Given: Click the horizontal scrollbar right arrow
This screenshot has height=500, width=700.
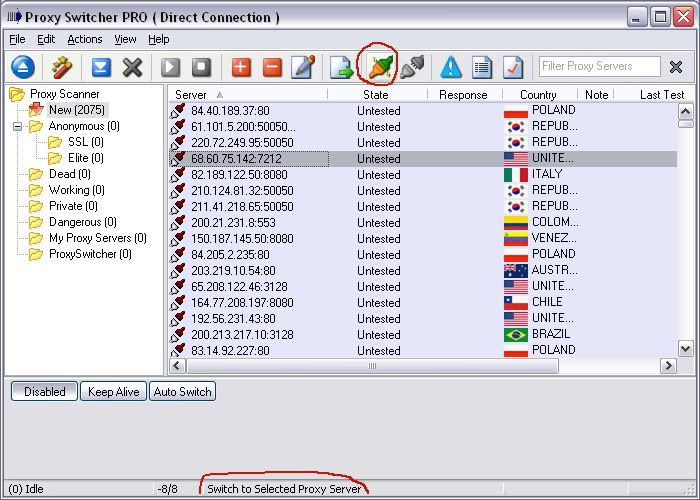Looking at the screenshot, I should click(668, 366).
